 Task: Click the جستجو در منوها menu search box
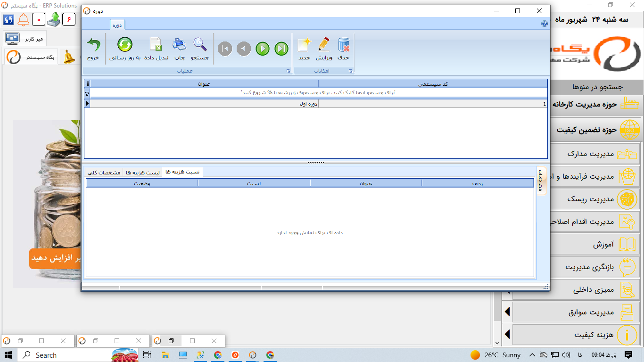click(x=597, y=87)
